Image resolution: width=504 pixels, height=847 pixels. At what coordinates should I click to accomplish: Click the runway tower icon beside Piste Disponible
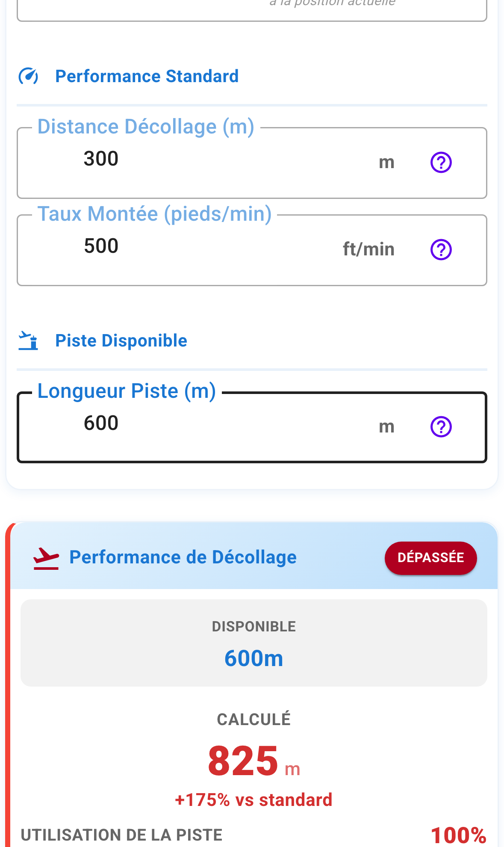(x=28, y=341)
